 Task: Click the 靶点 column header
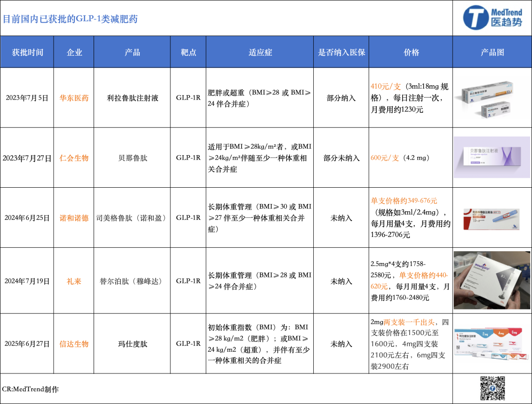(x=188, y=52)
